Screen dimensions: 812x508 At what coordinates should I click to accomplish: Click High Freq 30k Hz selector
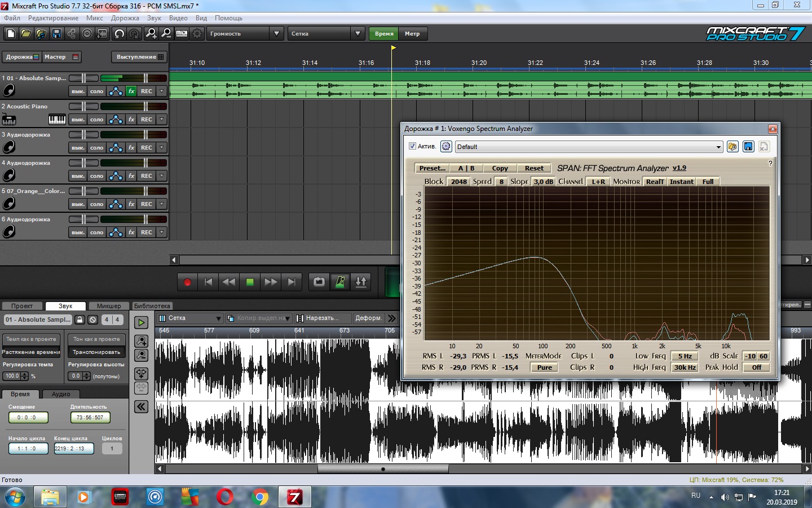685,367
